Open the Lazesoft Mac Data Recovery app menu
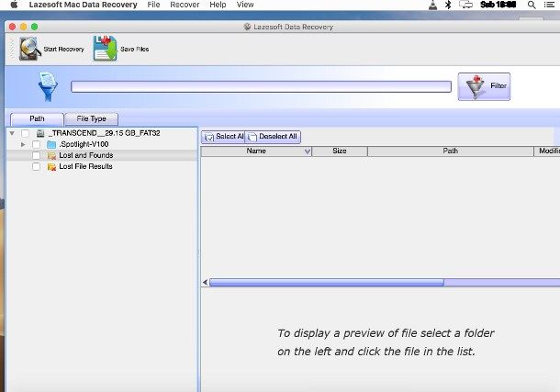Viewport: 560px width, 392px height. coord(84,5)
